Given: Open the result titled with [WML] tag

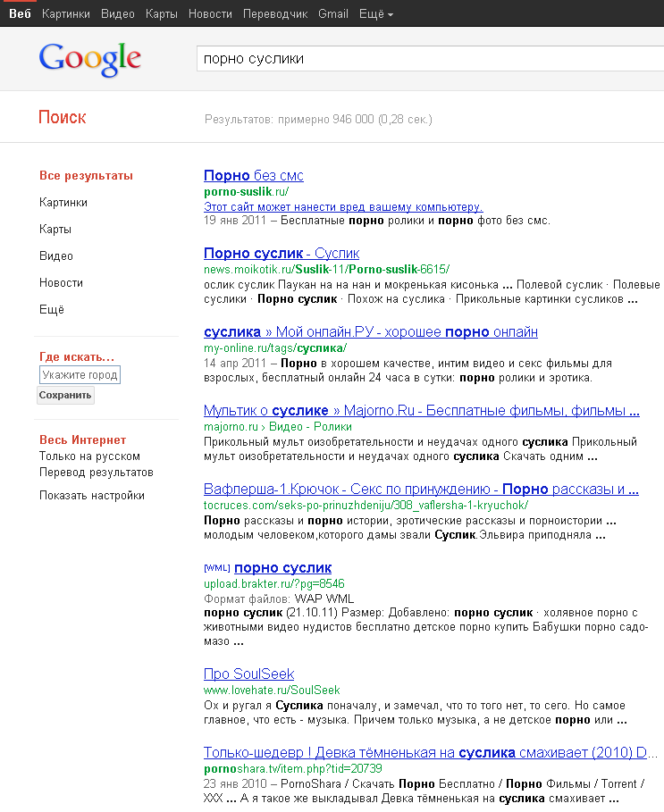Looking at the screenshot, I should point(282,568).
